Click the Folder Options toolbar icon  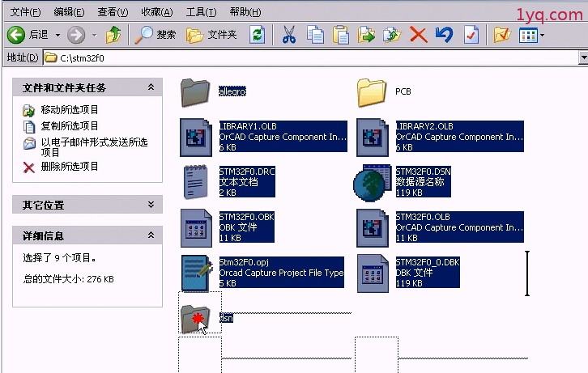tap(502, 35)
